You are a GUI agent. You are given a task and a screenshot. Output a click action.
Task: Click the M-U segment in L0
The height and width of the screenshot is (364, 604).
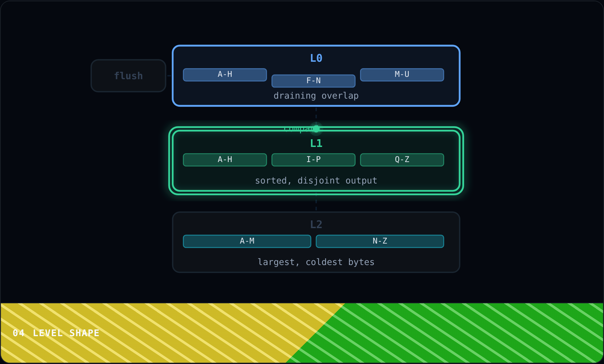pyautogui.click(x=402, y=75)
